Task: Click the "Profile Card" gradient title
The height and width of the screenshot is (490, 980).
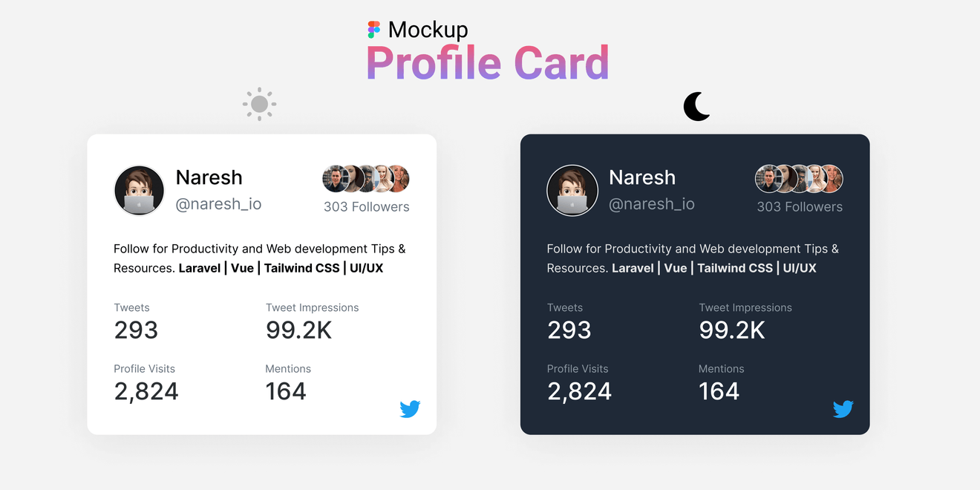Action: [488, 63]
